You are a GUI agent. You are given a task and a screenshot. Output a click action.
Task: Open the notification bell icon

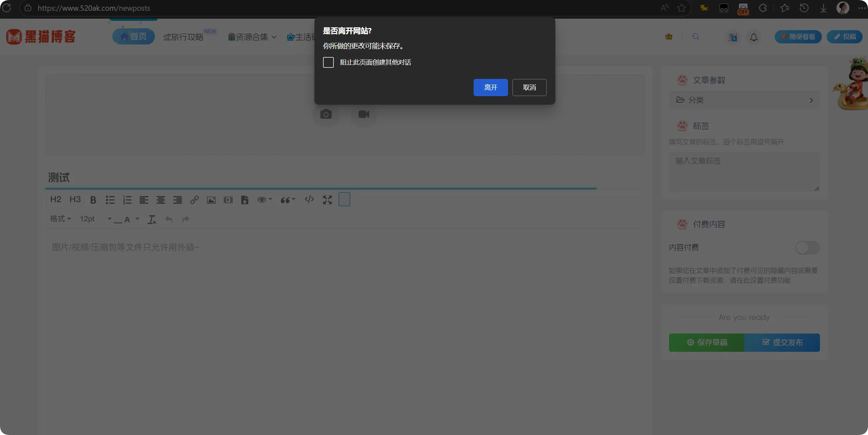click(754, 37)
